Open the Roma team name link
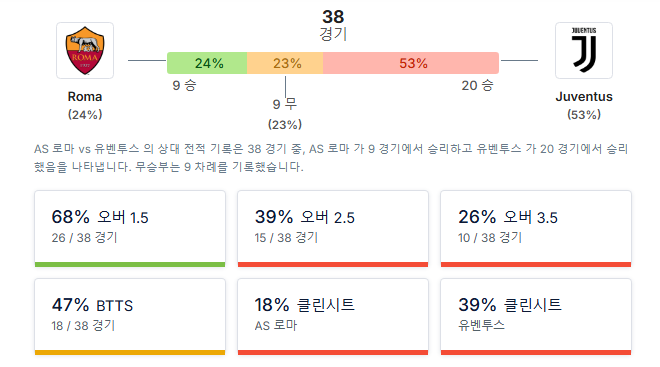The image size is (660, 367). [x=85, y=97]
